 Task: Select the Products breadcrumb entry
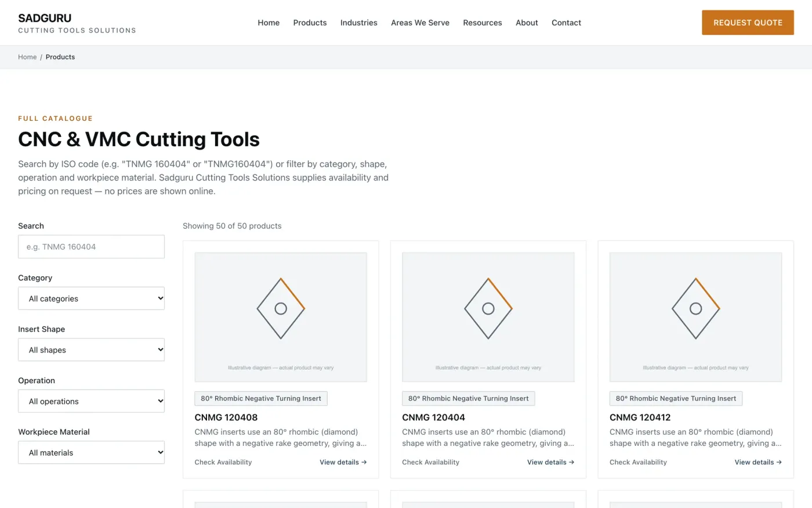pos(60,57)
